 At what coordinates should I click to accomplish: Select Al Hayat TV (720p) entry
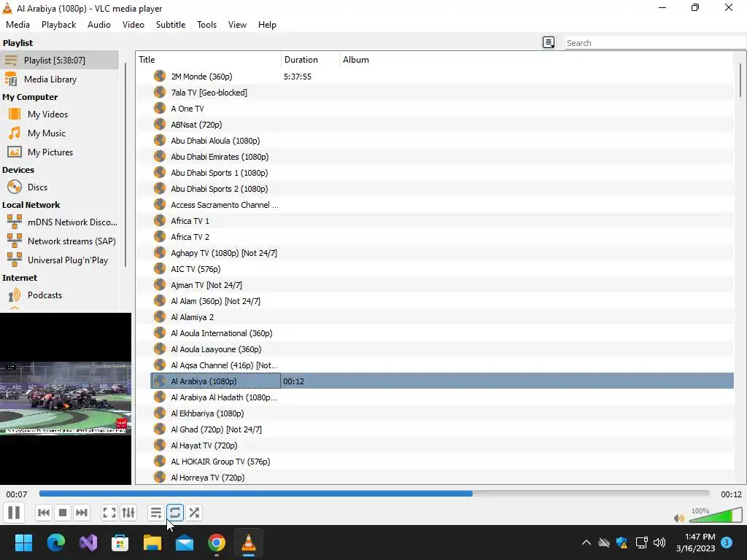442,446
